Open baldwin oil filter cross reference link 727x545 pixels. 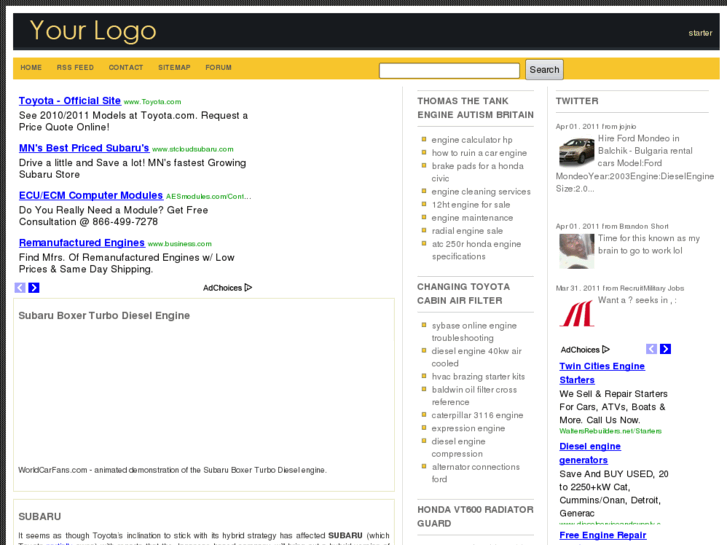[x=474, y=396]
